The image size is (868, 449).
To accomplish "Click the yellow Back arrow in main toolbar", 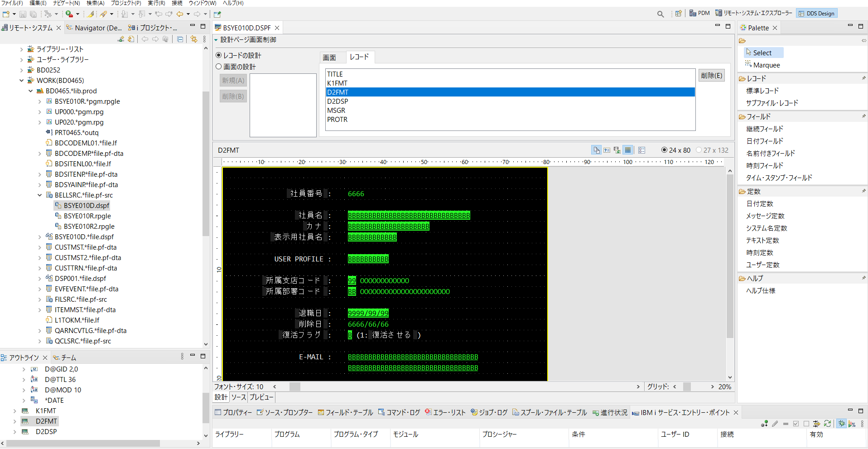I will pyautogui.click(x=180, y=14).
